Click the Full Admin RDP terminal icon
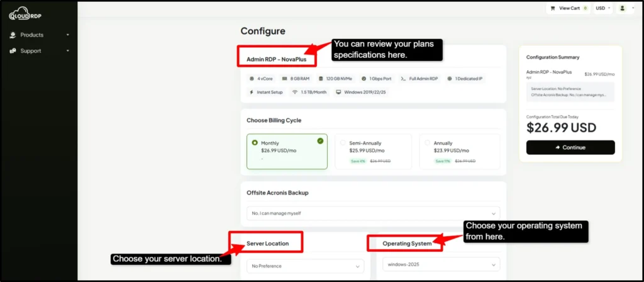Viewport: 644px width, 282px height. point(404,79)
